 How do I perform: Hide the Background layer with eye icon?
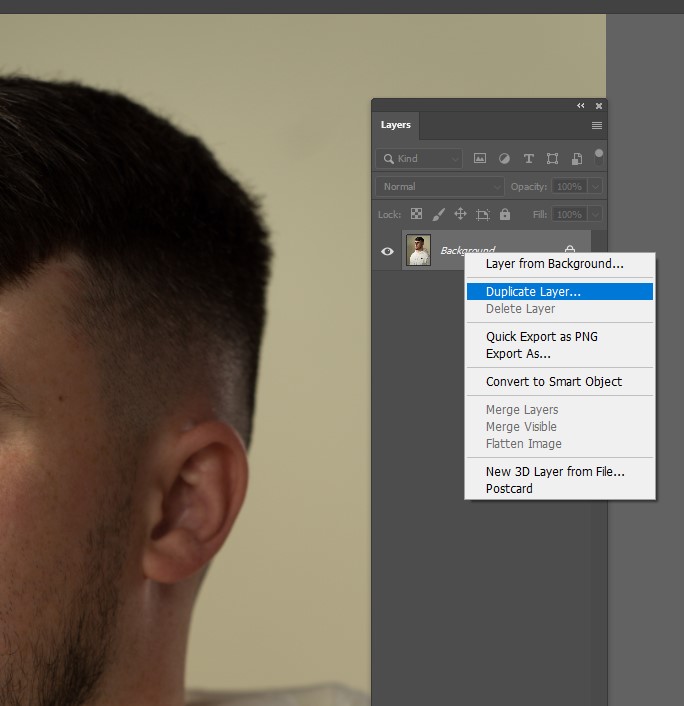(387, 251)
